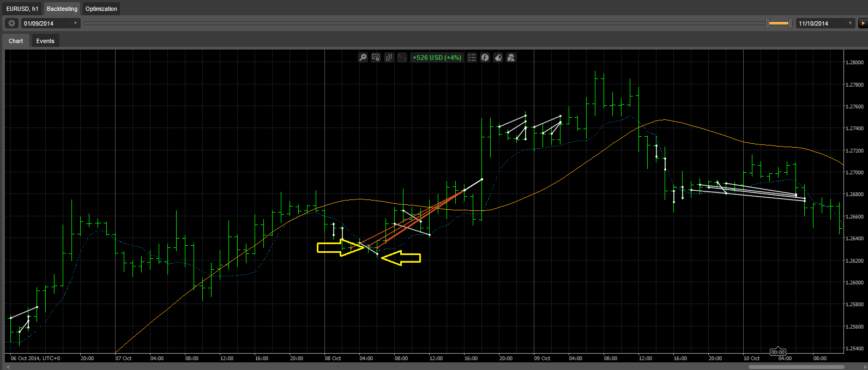Click the 00:00 time marker on axis
The width and height of the screenshot is (868, 370).
(x=778, y=353)
